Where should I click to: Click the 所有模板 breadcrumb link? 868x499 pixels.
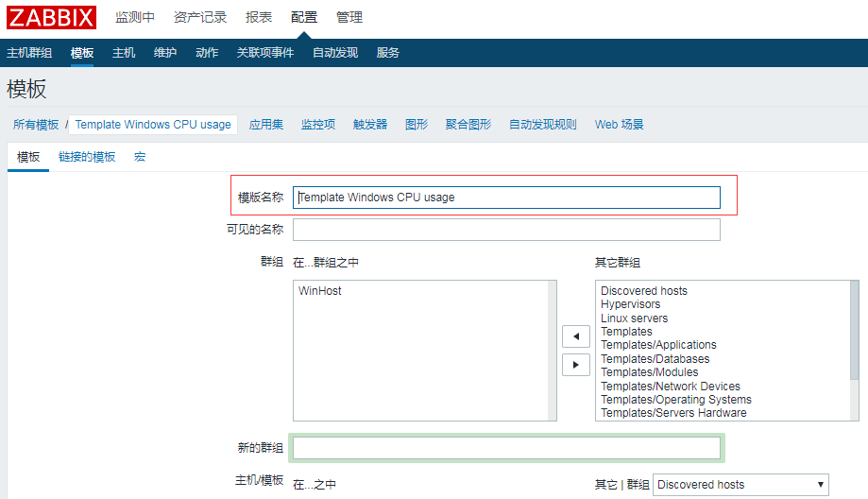36,125
